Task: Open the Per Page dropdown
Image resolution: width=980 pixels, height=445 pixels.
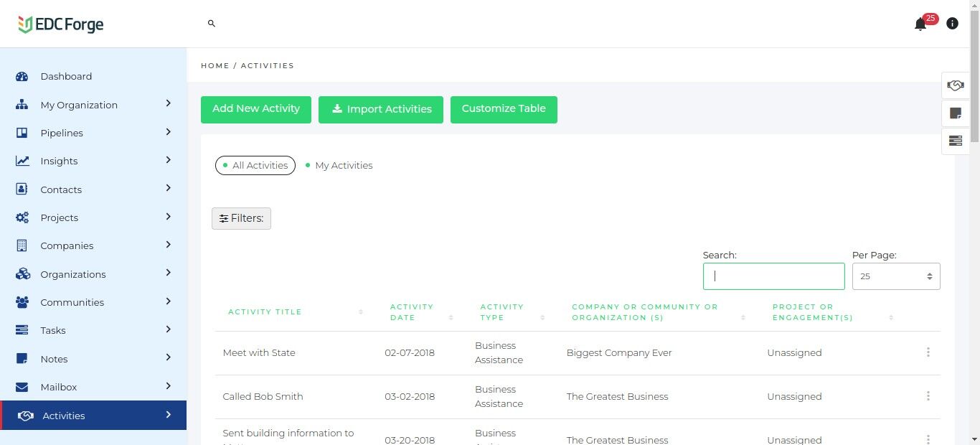Action: pyautogui.click(x=896, y=276)
